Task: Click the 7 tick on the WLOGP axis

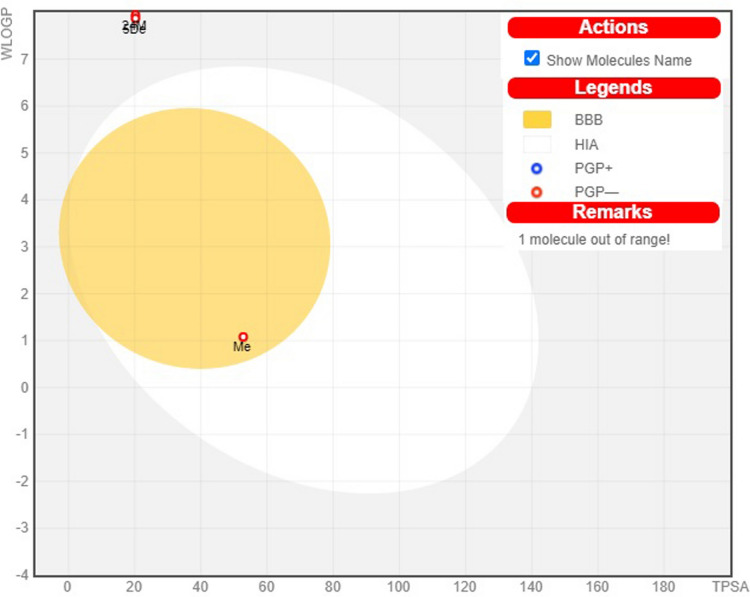Action: pos(24,59)
